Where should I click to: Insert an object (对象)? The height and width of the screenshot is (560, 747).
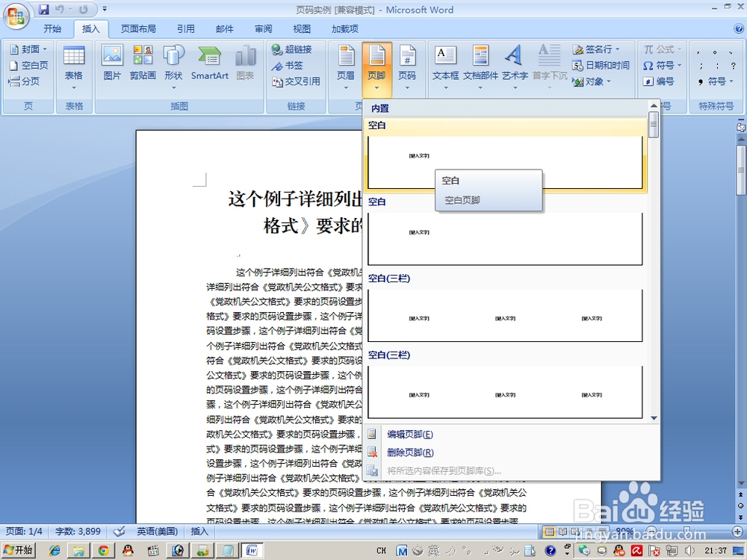click(592, 81)
